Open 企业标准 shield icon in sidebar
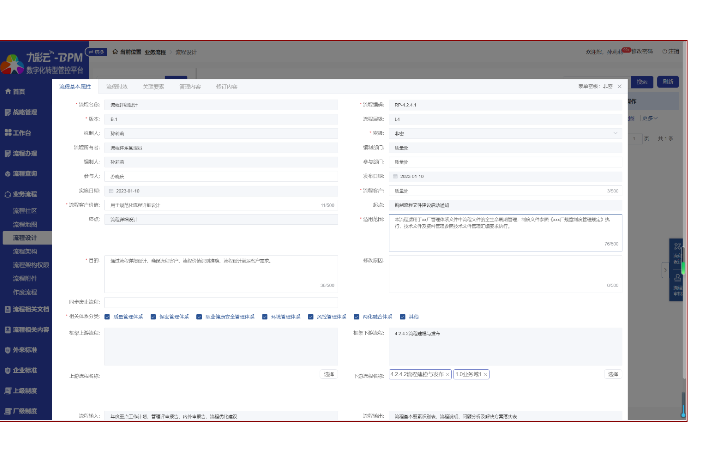The image size is (720, 450). 7,370
